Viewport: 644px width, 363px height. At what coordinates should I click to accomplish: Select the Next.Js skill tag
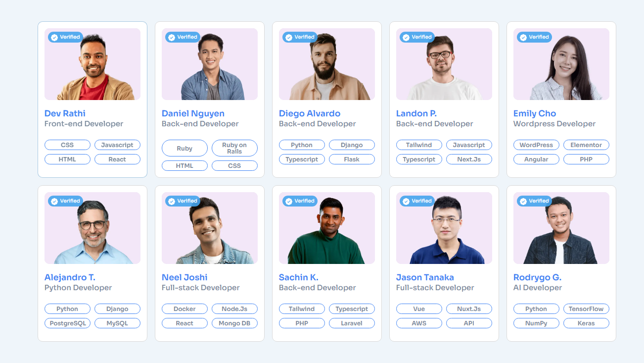(x=469, y=159)
